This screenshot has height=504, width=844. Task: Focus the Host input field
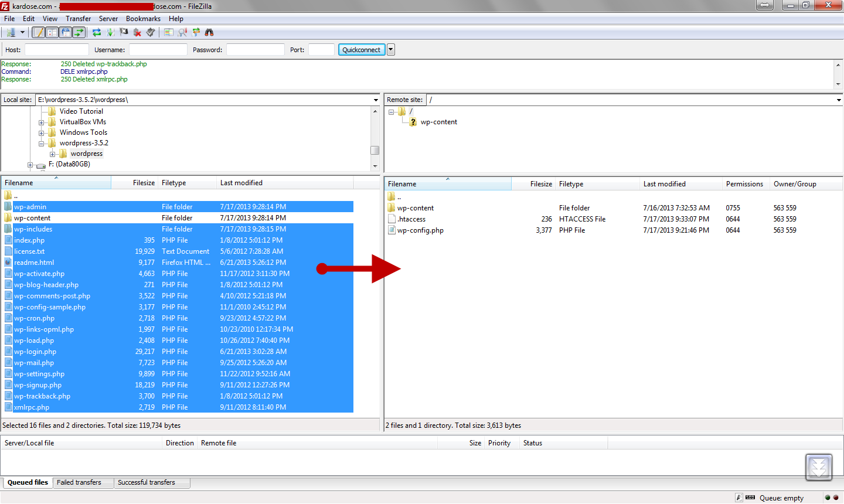click(57, 50)
